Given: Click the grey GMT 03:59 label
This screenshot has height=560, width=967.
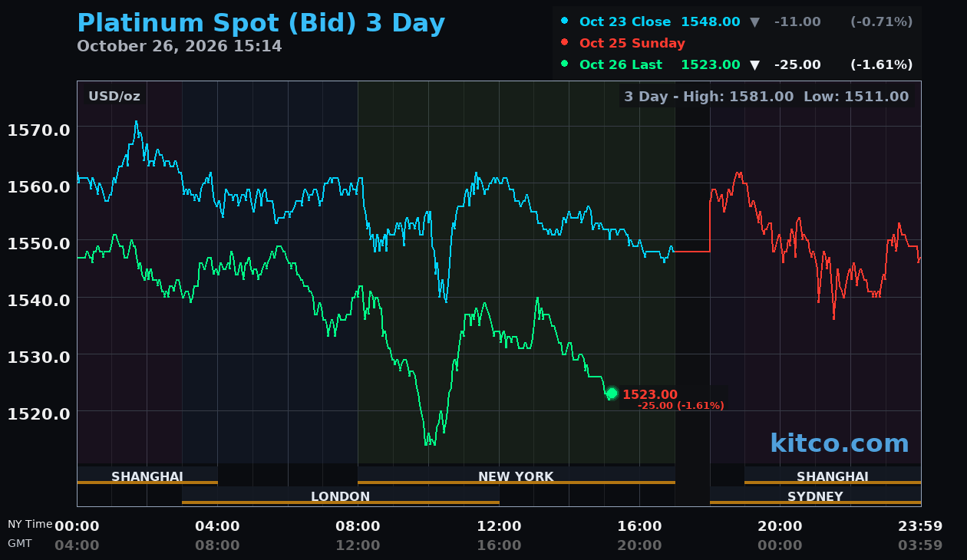Looking at the screenshot, I should (x=920, y=545).
